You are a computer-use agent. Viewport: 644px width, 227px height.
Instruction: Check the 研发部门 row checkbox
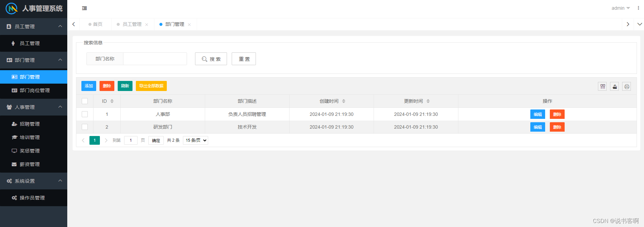pos(85,127)
